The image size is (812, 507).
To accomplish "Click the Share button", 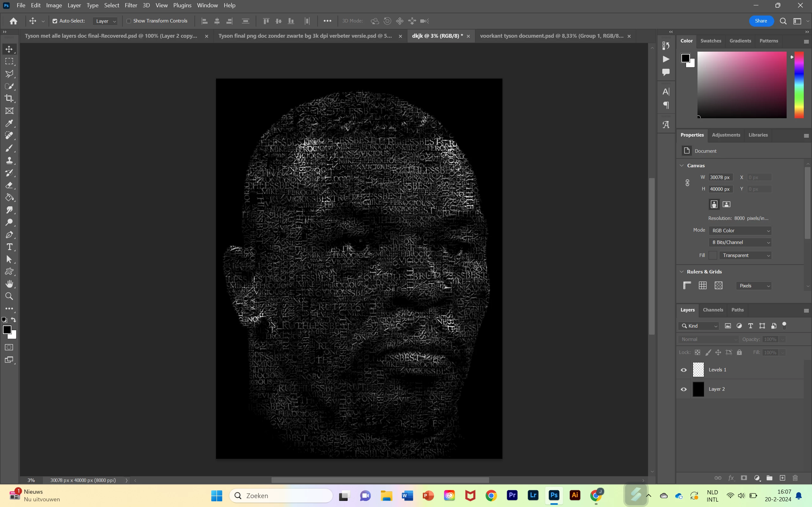I will [761, 21].
